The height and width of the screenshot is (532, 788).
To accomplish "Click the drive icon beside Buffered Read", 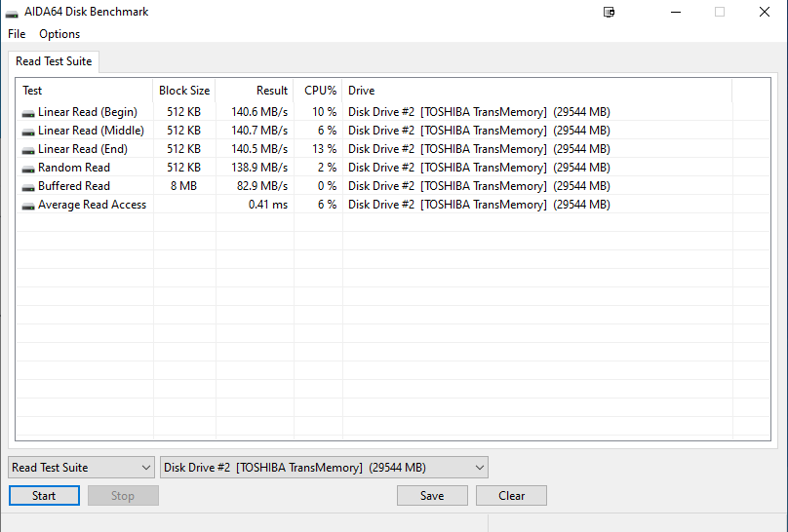I will (x=28, y=187).
